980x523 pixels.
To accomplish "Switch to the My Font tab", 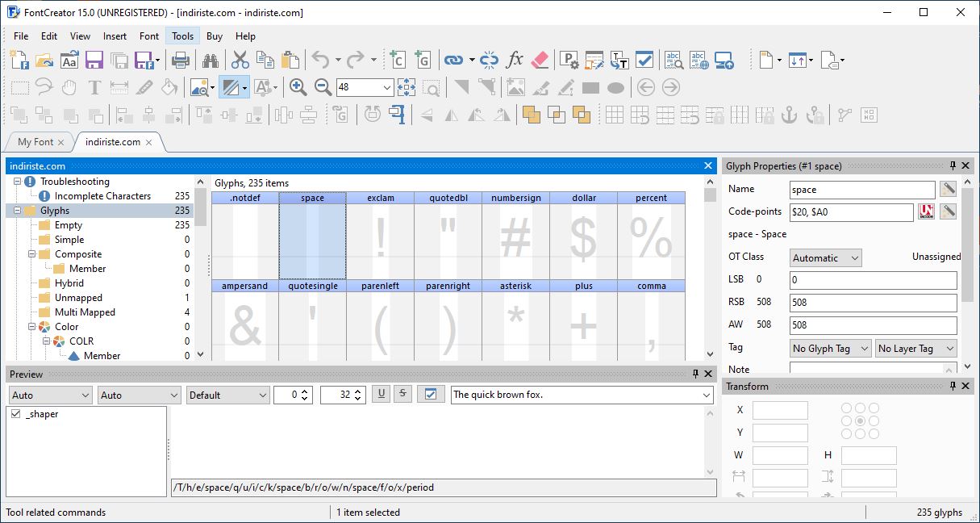I will pyautogui.click(x=35, y=142).
